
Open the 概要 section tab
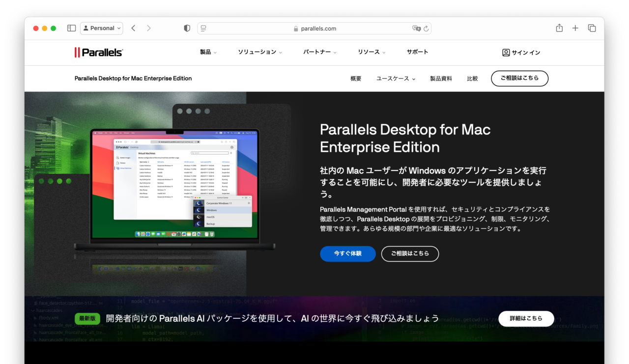(356, 79)
